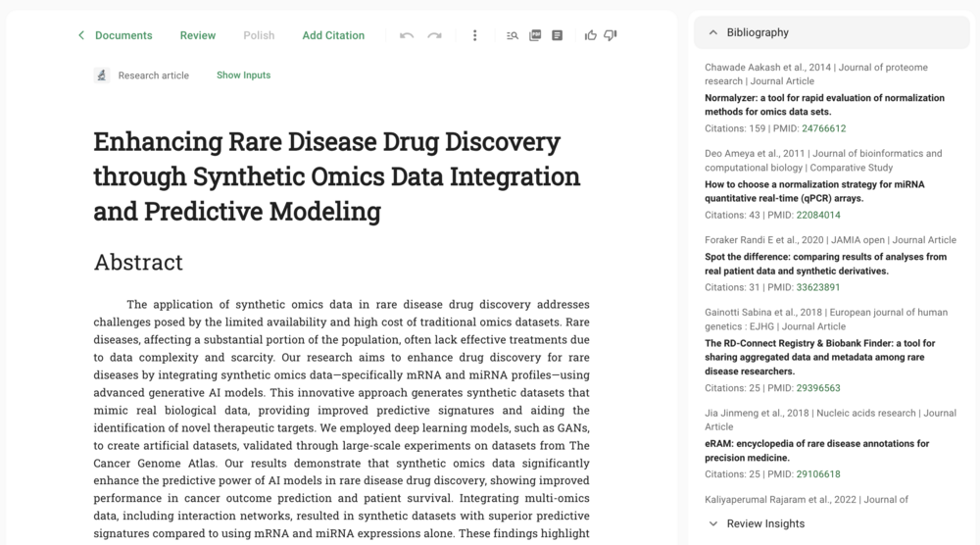Click the document notes icon
Image resolution: width=980 pixels, height=545 pixels.
[557, 35]
